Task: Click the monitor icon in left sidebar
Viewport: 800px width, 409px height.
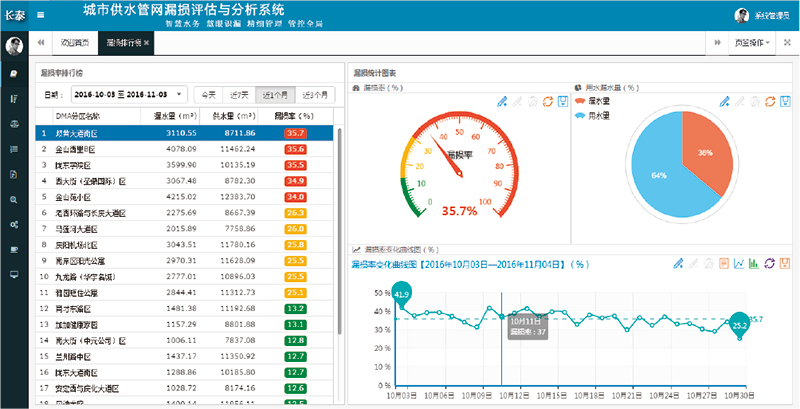Action: click(14, 274)
